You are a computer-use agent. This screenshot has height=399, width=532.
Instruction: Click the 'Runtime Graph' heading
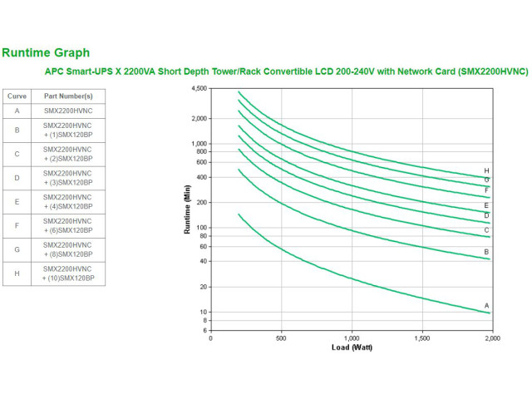46,53
